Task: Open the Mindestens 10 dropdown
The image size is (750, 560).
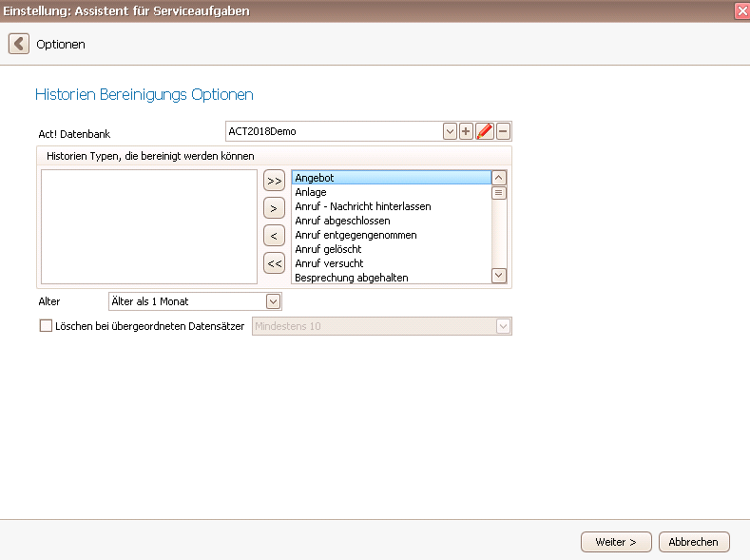Action: pyautogui.click(x=503, y=326)
